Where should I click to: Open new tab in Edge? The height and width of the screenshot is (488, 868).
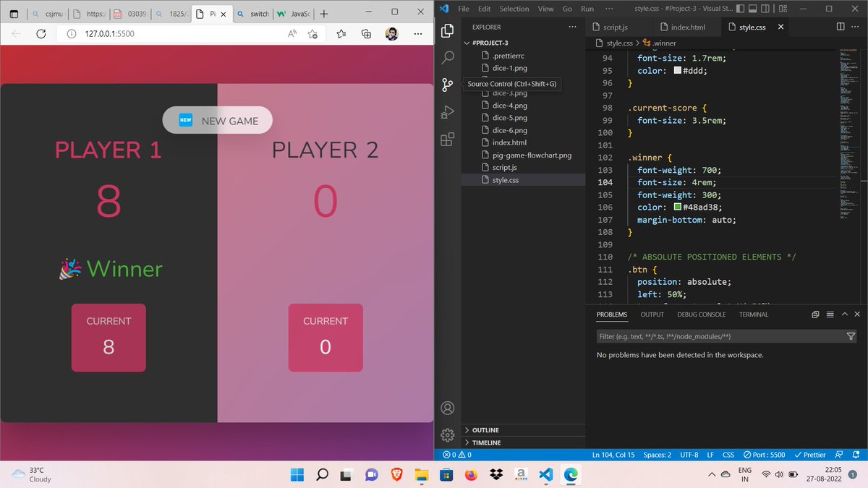tap(323, 14)
